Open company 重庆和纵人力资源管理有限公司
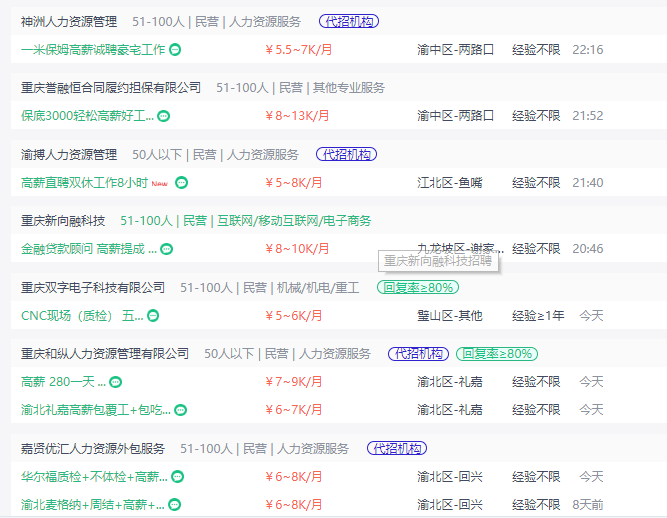The height and width of the screenshot is (518, 667). tap(105, 354)
